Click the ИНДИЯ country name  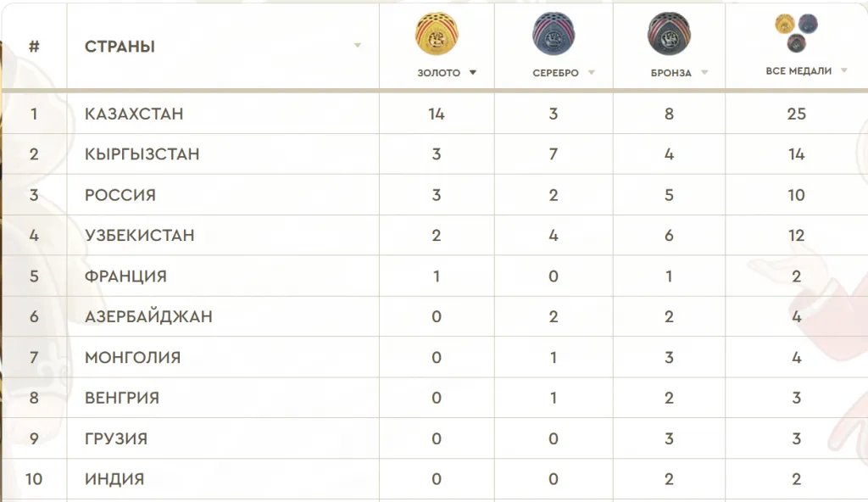(114, 480)
